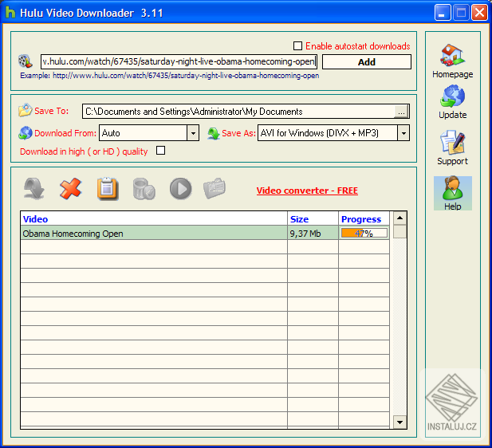The height and width of the screenshot is (448, 492).
Task: Expand the Save As format dropdown
Action: 403,133
